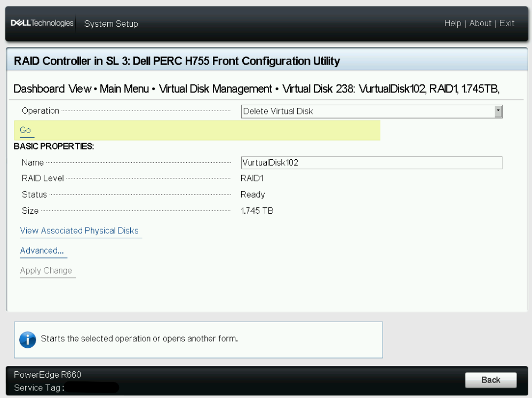This screenshot has height=398, width=532.
Task: Exit System Setup via Exit link
Action: (507, 23)
